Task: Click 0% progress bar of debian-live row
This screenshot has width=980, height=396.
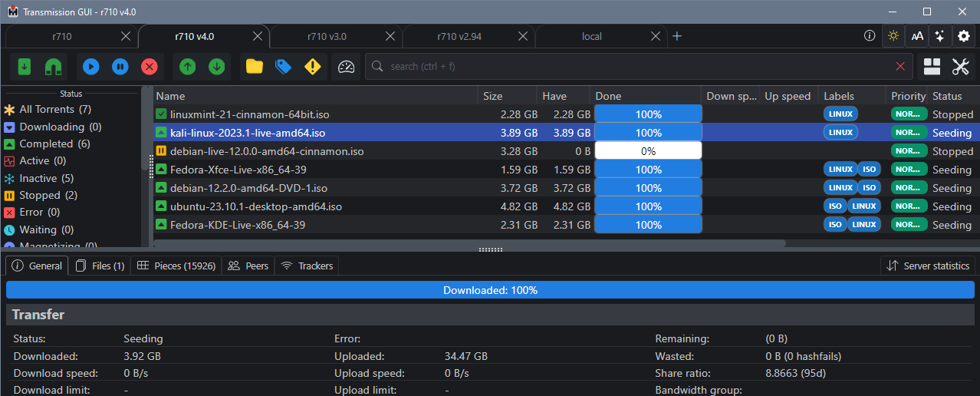Action: [648, 151]
